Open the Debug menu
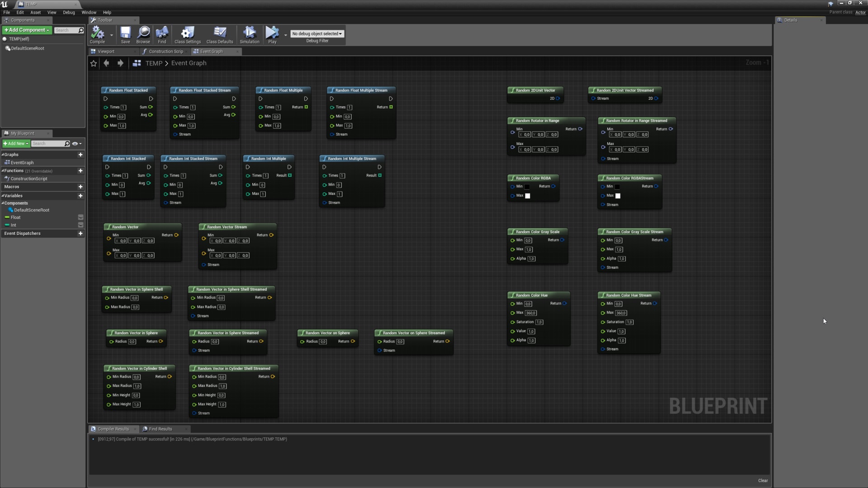This screenshot has width=868, height=488. pyautogui.click(x=68, y=12)
